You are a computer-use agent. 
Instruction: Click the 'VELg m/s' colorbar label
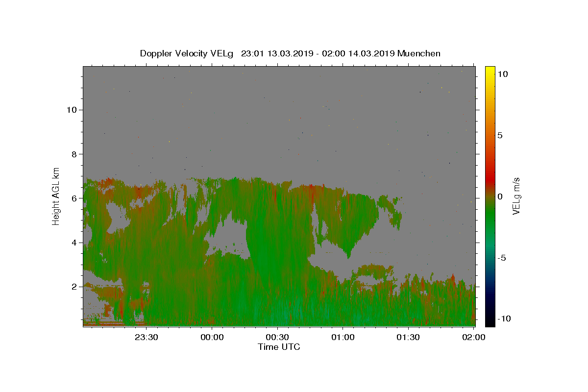[x=516, y=196]
